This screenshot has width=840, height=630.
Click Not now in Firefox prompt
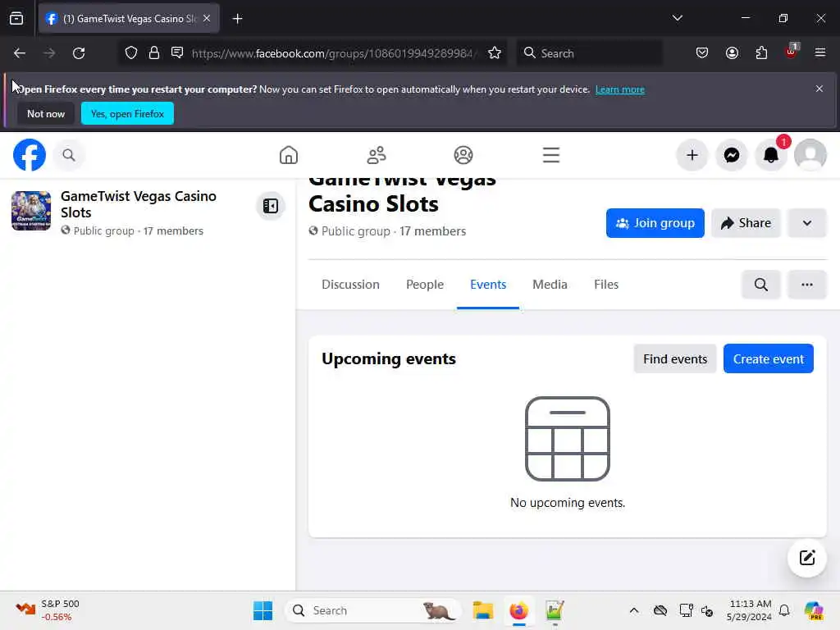tap(46, 113)
